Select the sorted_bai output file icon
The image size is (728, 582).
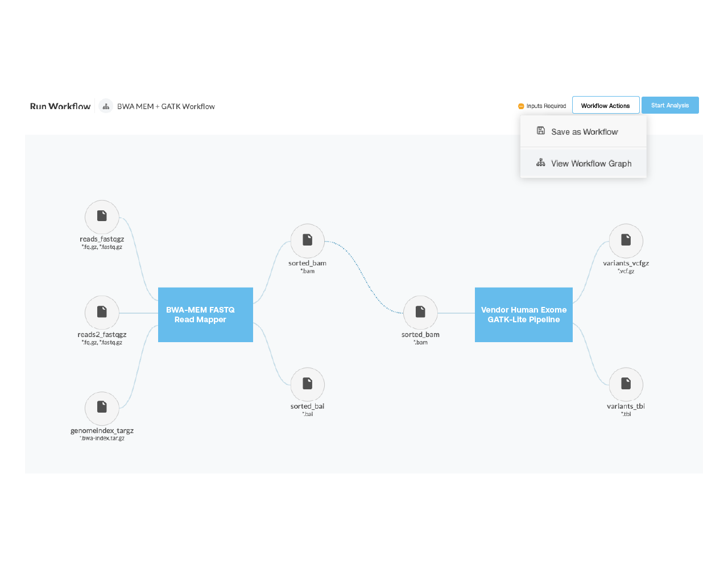308,384
